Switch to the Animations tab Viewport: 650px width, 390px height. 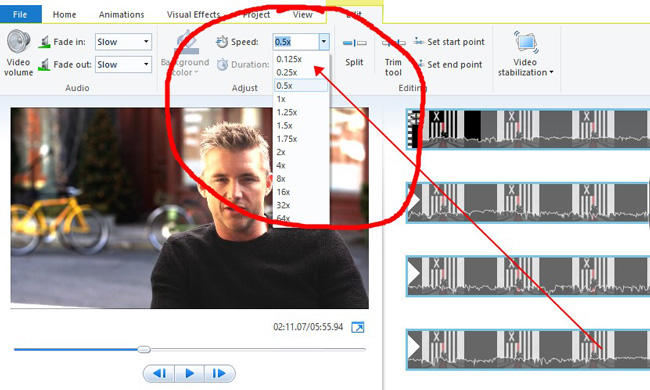click(x=121, y=15)
